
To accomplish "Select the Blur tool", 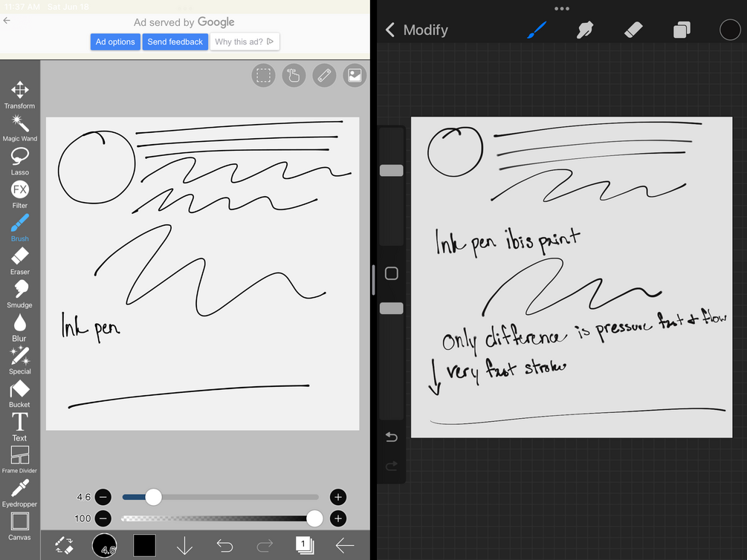I will (x=19, y=327).
